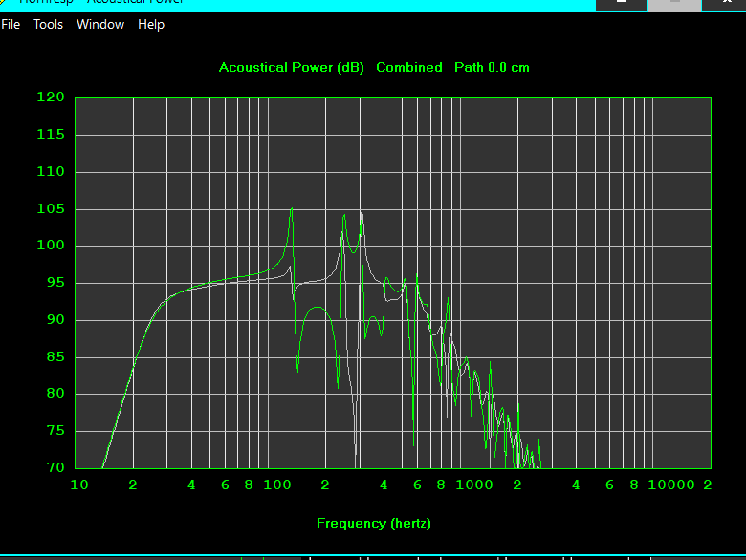746x560 pixels.
Task: Click the 'Path 0.0 cm' label
Action: (x=492, y=68)
